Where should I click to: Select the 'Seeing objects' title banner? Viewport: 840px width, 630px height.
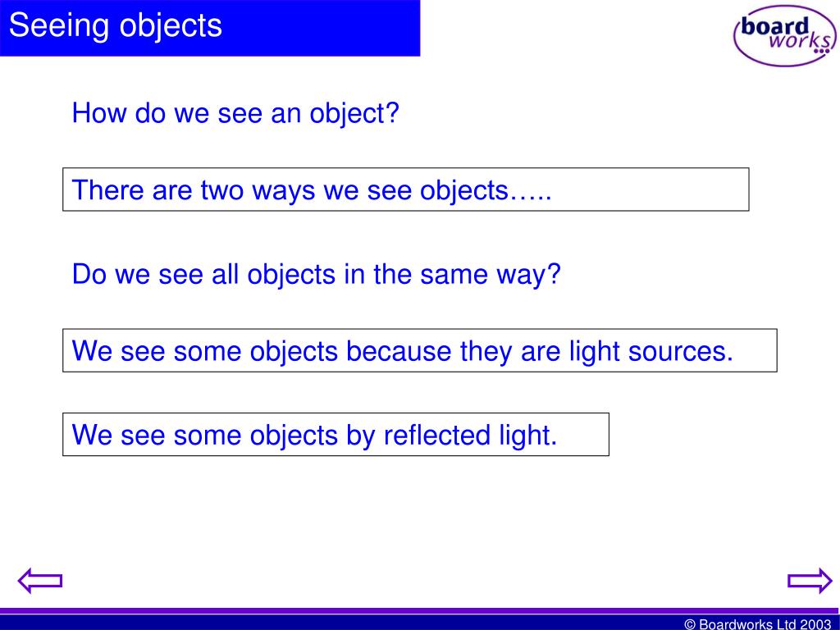pos(210,28)
